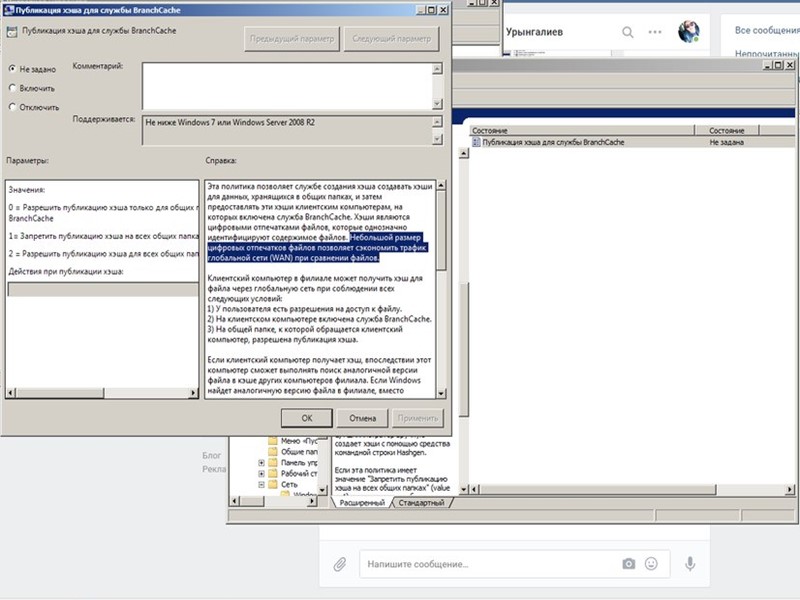Image resolution: width=800 pixels, height=600 pixels.
Task: Click the help text scroll-down arrow
Action: click(441, 393)
